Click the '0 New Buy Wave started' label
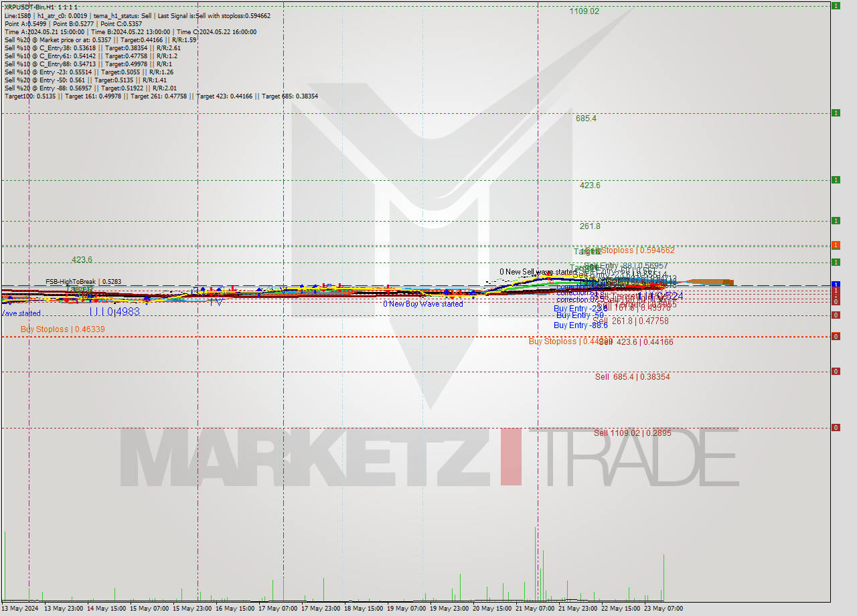The width and height of the screenshot is (857, 616). [422, 304]
